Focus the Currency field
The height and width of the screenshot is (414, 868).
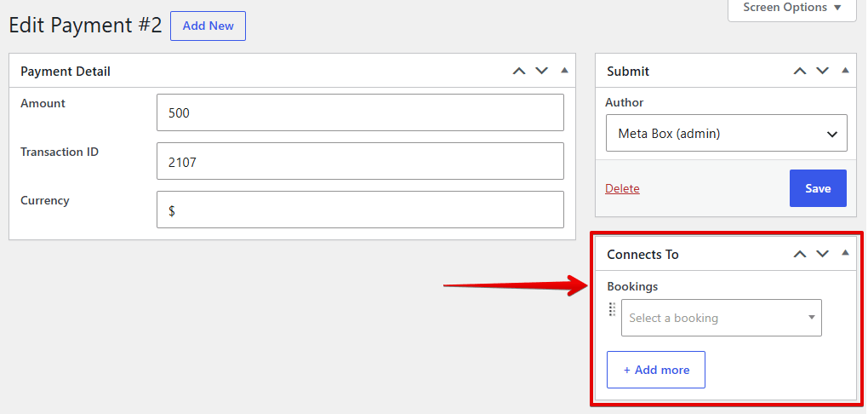360,210
